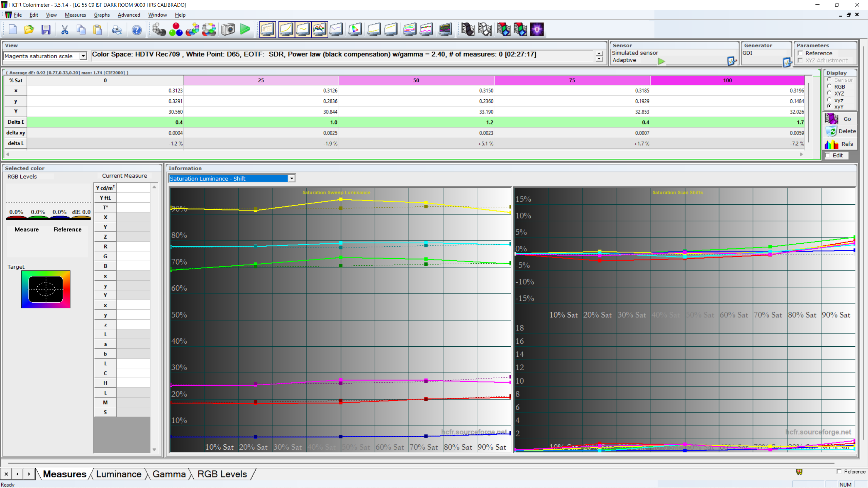Viewport: 868px width, 488px height.
Task: Click the camera icon in the toolbar
Action: point(228,30)
